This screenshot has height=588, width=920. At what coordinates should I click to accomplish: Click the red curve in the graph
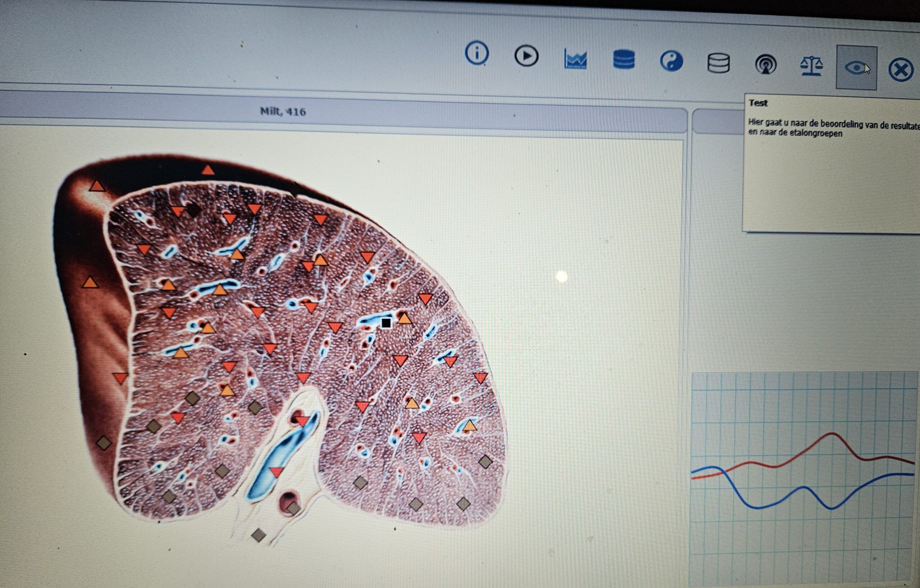(x=833, y=433)
